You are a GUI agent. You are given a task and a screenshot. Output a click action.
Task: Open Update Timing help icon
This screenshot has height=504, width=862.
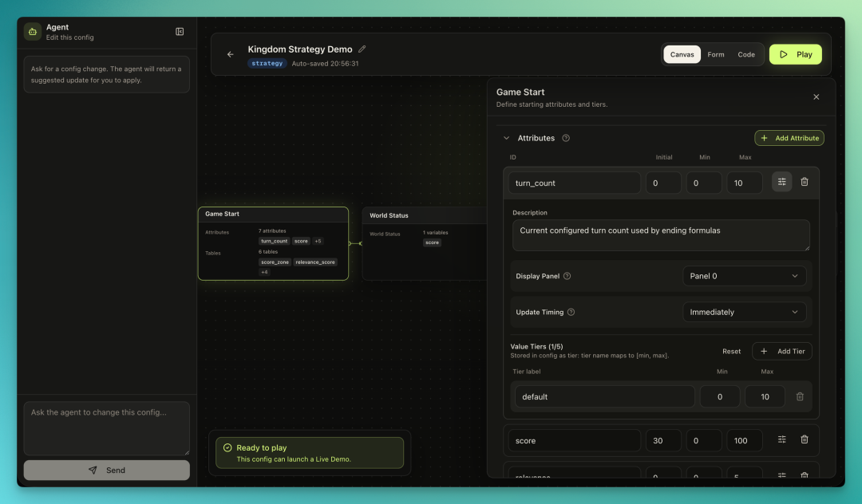[x=571, y=313]
